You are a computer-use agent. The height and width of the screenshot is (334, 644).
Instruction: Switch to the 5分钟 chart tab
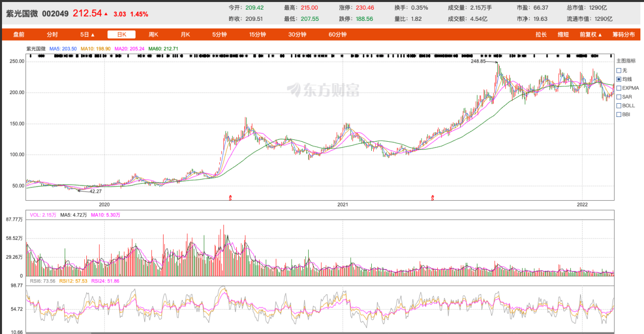[x=219, y=35]
